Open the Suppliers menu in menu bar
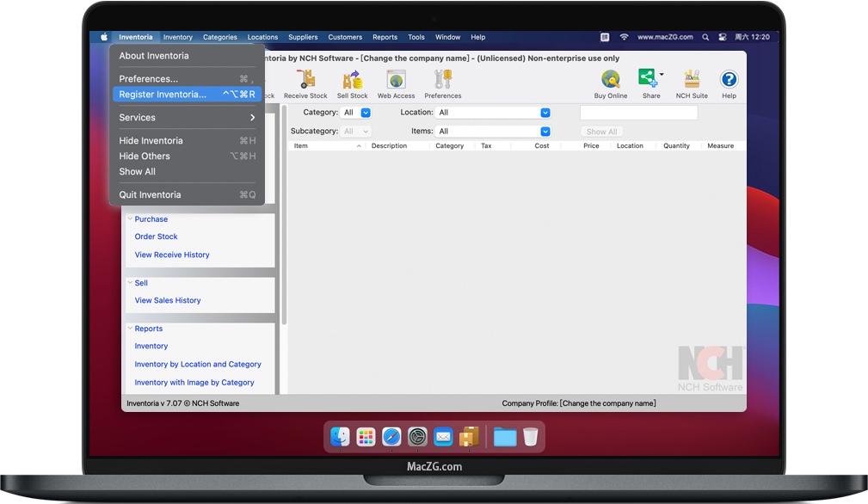This screenshot has width=868, height=504. click(303, 37)
